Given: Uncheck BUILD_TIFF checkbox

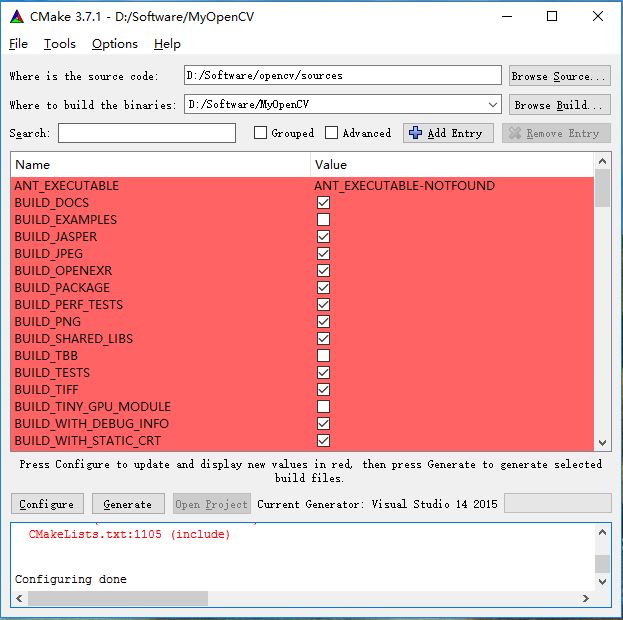Looking at the screenshot, I should pos(323,389).
